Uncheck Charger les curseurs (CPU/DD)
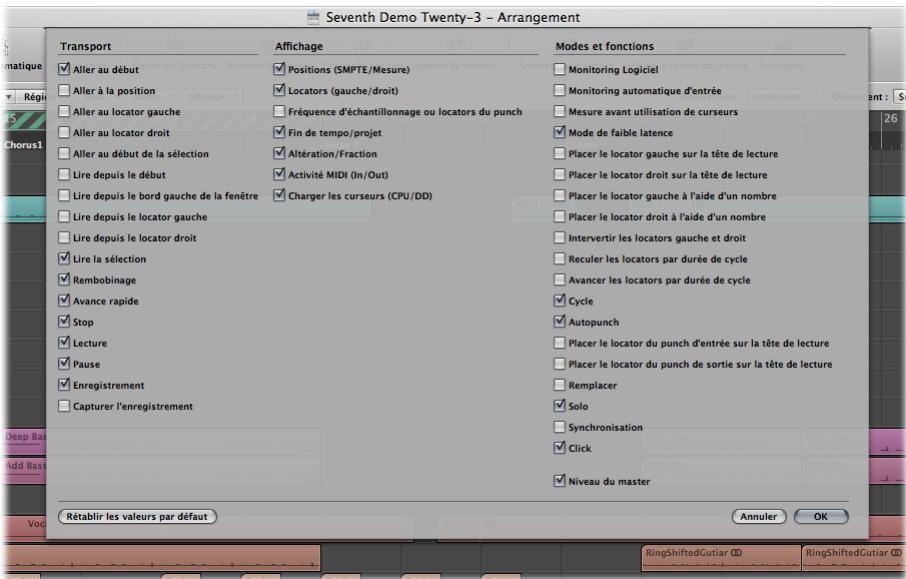The width and height of the screenshot is (906, 579). (279, 196)
